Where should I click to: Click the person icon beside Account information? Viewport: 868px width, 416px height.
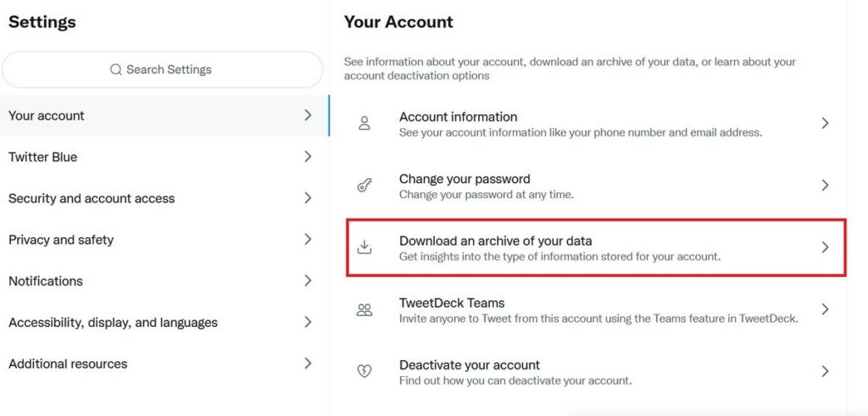[x=364, y=123]
